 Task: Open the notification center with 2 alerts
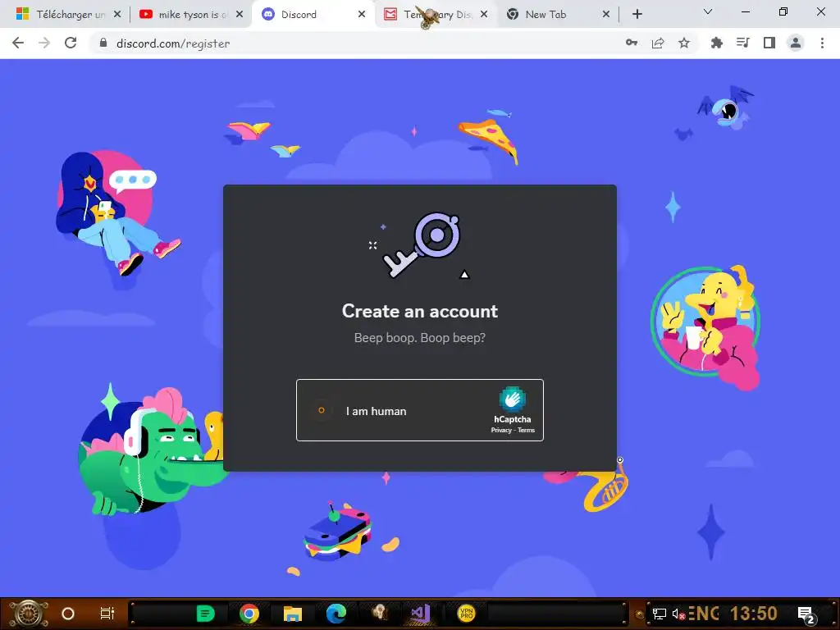click(x=806, y=614)
